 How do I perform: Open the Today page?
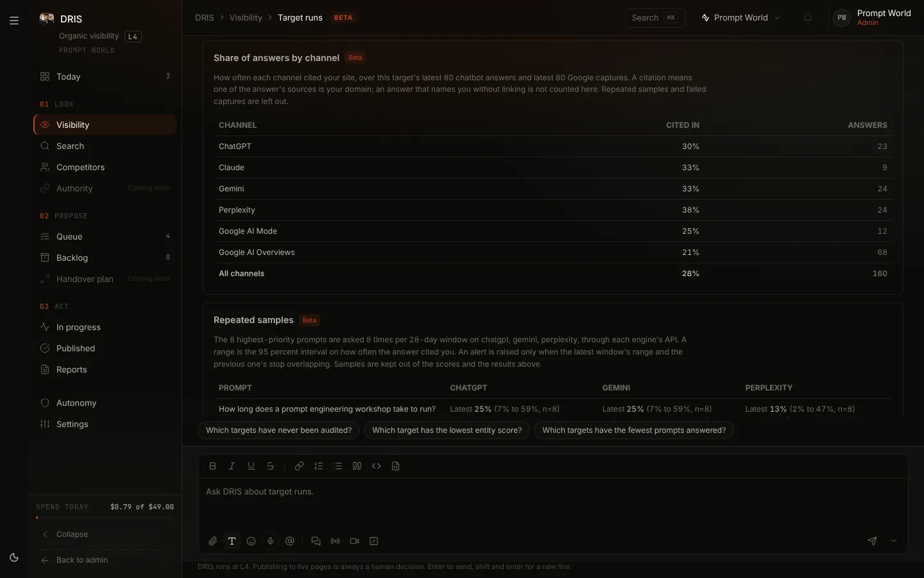[105, 77]
